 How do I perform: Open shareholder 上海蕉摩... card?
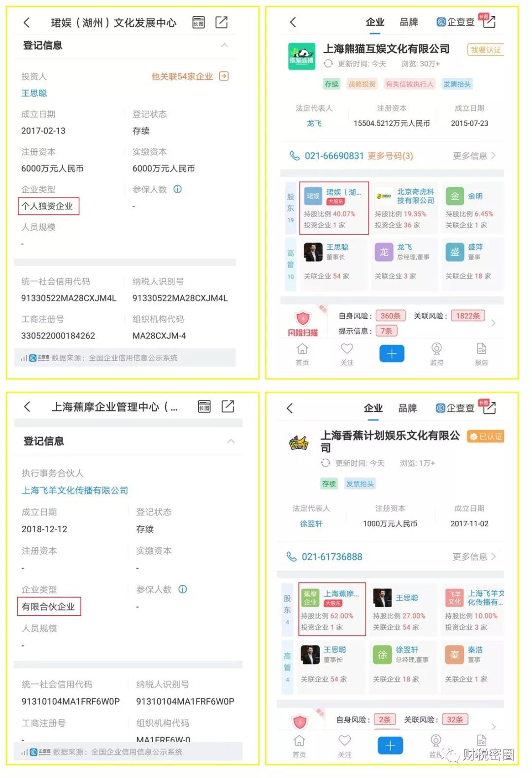tap(332, 609)
